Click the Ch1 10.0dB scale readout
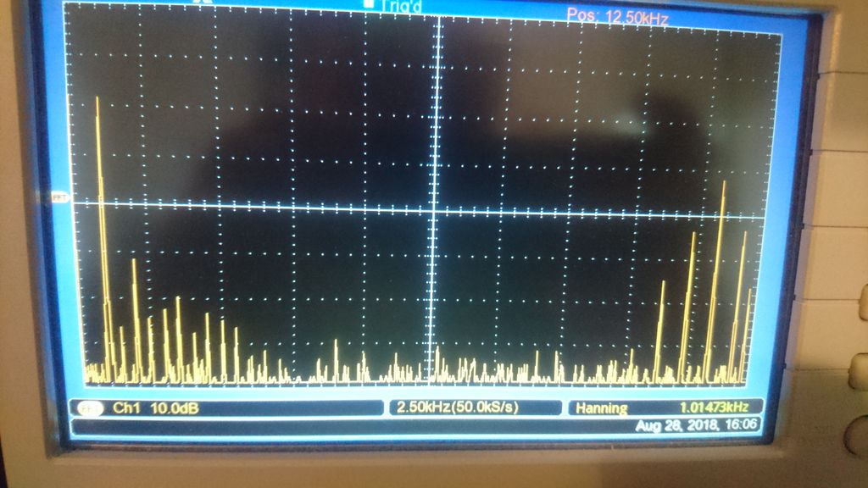This screenshot has height=488, width=868. click(156, 408)
